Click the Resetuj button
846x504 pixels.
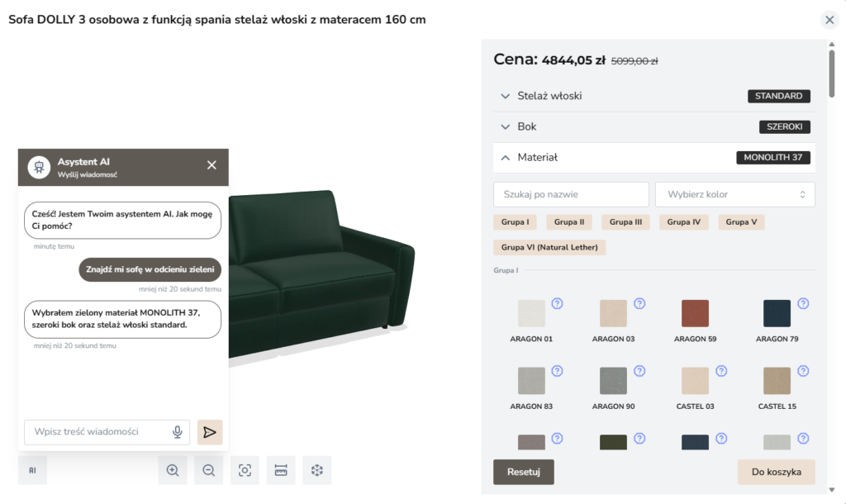[x=524, y=472]
